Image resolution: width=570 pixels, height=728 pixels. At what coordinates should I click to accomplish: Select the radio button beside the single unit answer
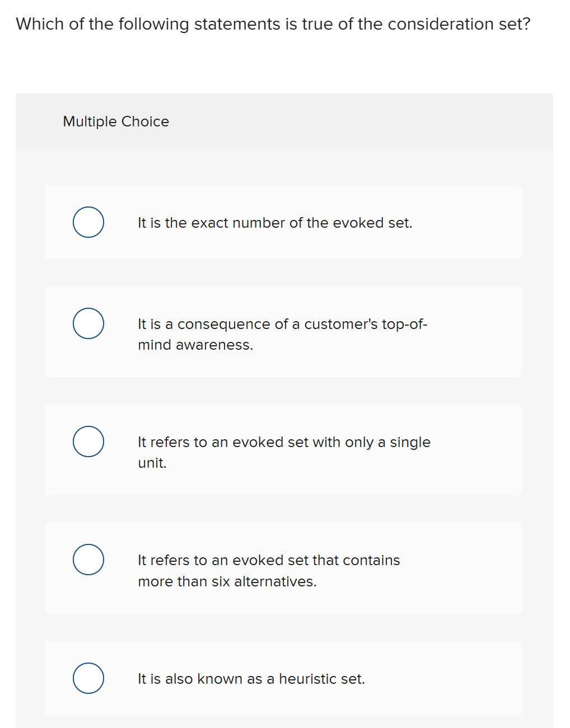coord(88,441)
